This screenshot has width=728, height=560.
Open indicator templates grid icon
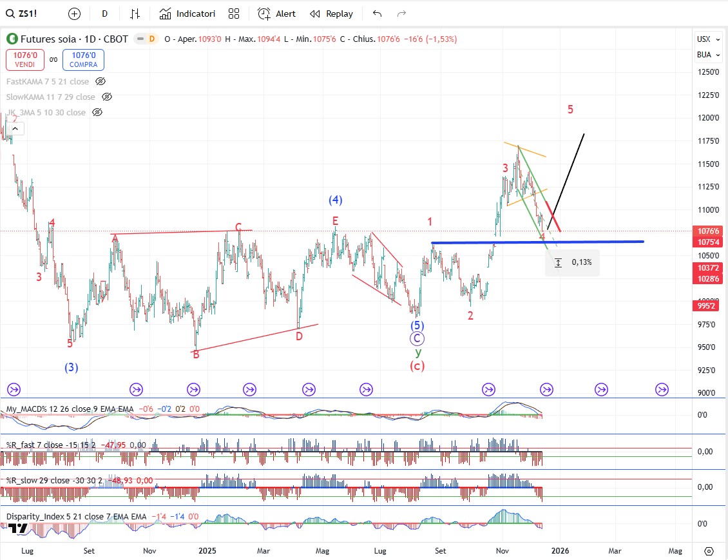pos(234,14)
